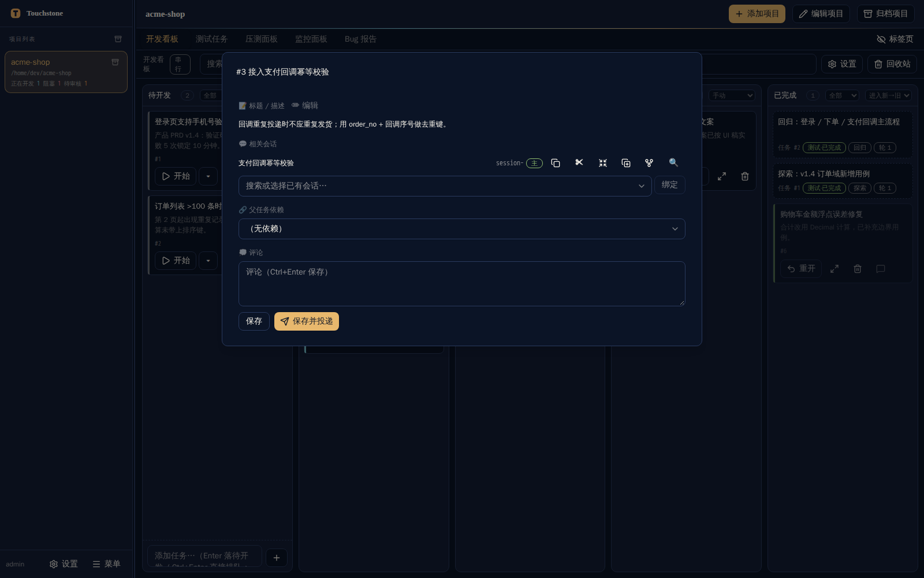924x578 pixels.
Task: Open the Bug 报告 tab
Action: [360, 39]
